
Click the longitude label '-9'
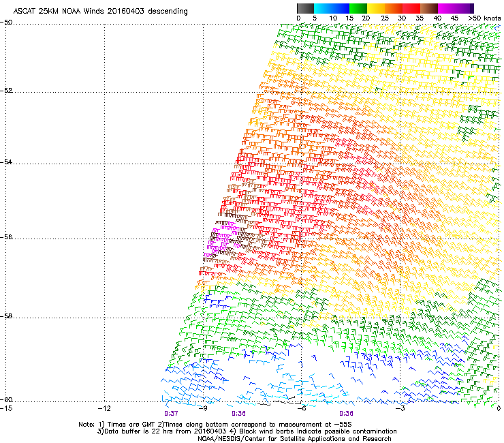click(x=203, y=408)
